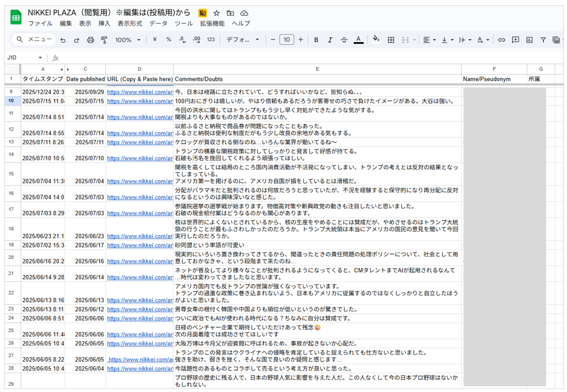
Task: Toggle strikethrough formatting
Action: pos(344,40)
